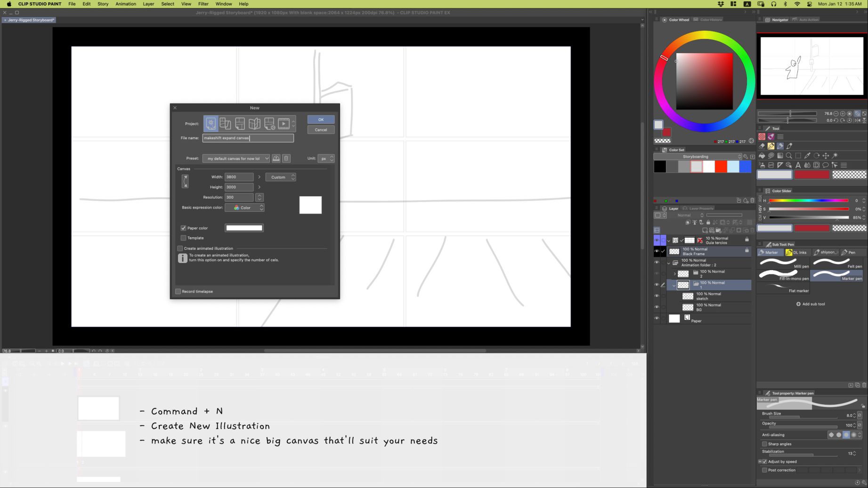Pick the Blend tool

[x=807, y=165]
